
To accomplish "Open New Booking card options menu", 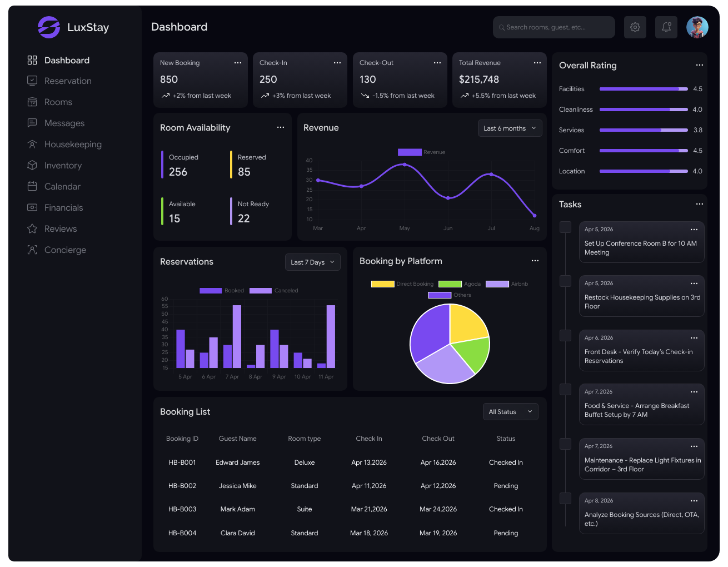I will (x=238, y=63).
